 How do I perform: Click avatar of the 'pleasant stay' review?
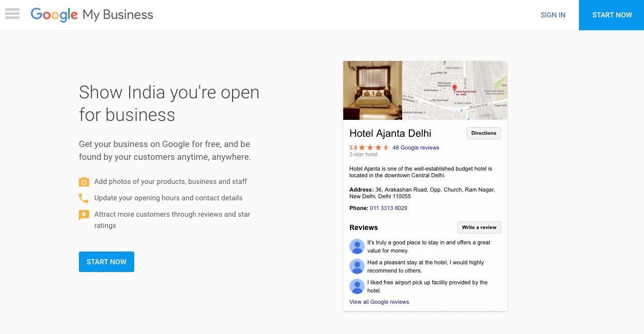pyautogui.click(x=357, y=266)
